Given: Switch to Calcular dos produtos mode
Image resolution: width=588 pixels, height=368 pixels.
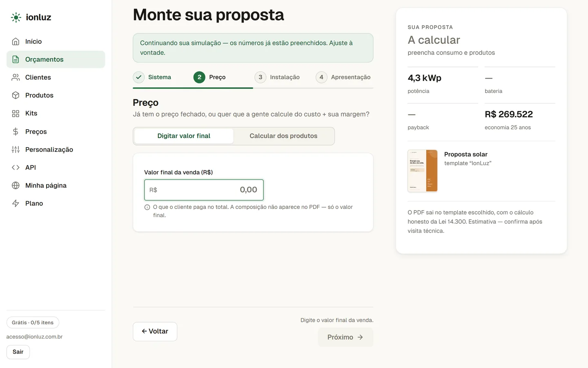Looking at the screenshot, I should (283, 136).
